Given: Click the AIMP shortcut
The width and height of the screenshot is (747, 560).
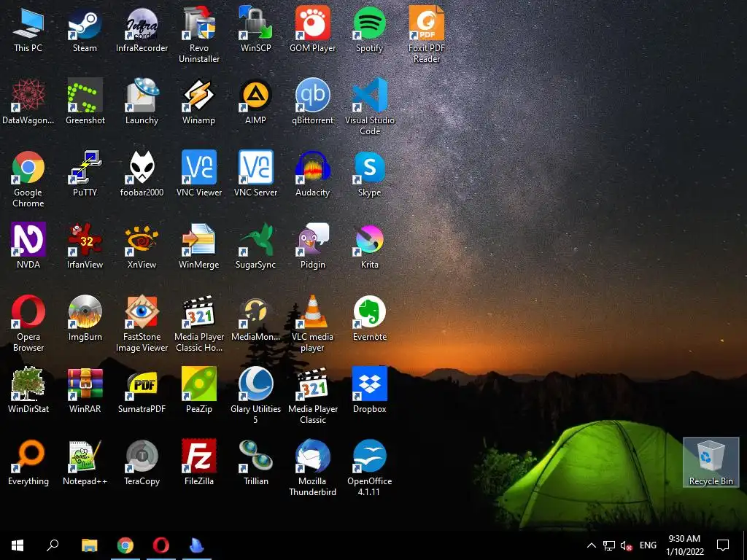Looking at the screenshot, I should [256, 102].
